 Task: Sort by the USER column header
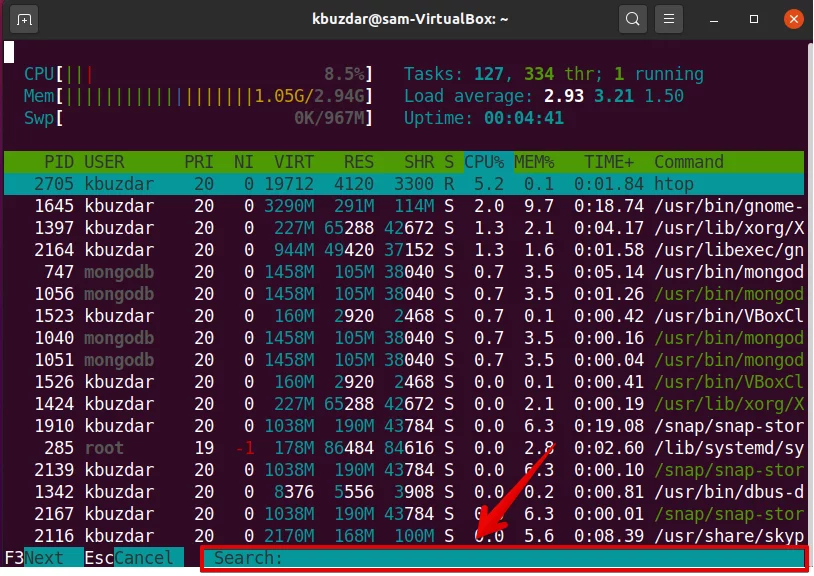point(104,162)
